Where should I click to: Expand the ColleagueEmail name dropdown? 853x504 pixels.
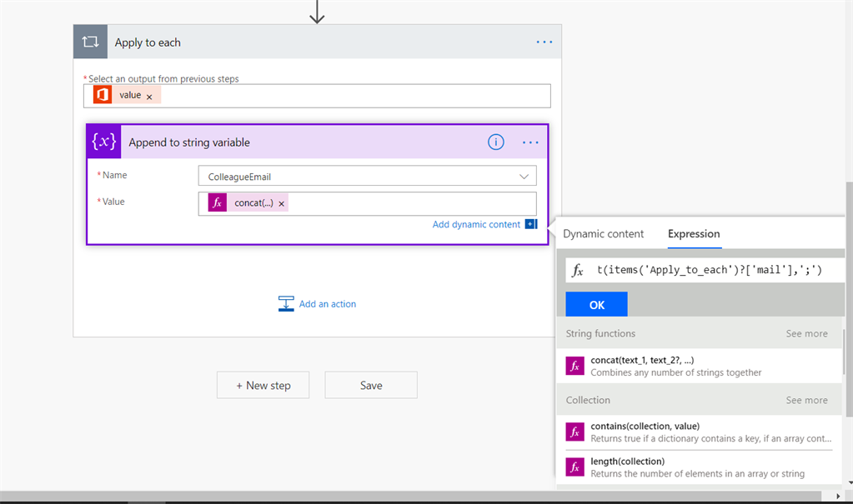pyautogui.click(x=524, y=177)
